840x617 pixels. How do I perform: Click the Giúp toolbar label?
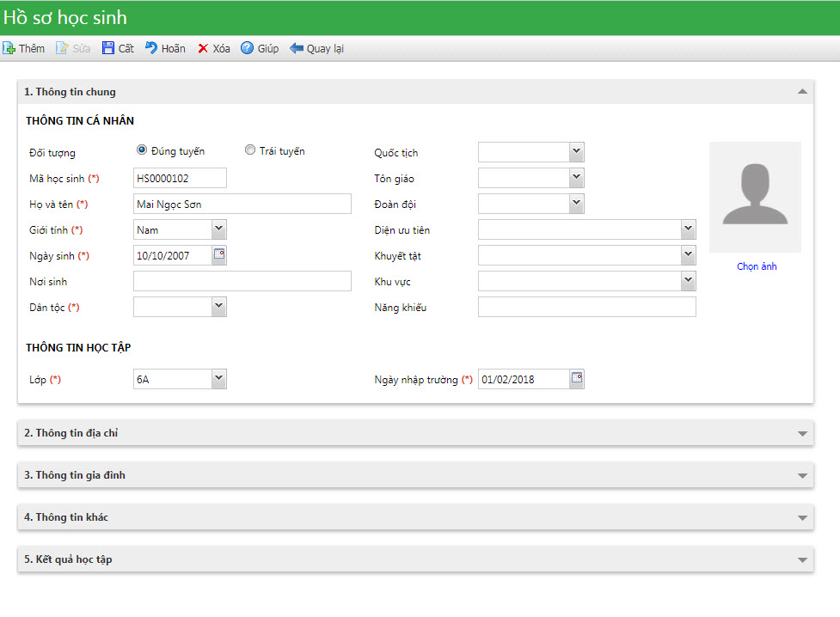[268, 49]
